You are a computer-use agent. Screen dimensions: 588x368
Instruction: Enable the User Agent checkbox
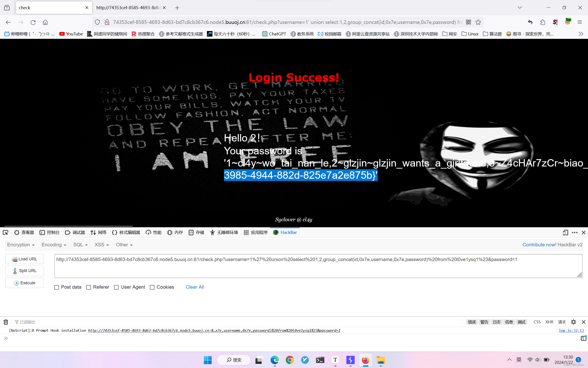point(116,287)
